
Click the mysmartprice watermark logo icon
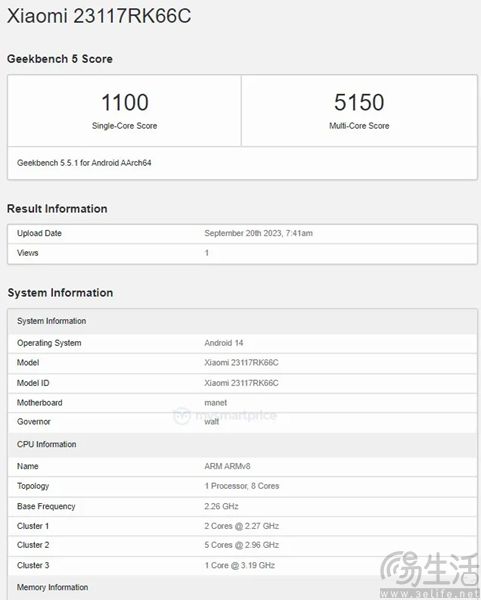tap(181, 416)
